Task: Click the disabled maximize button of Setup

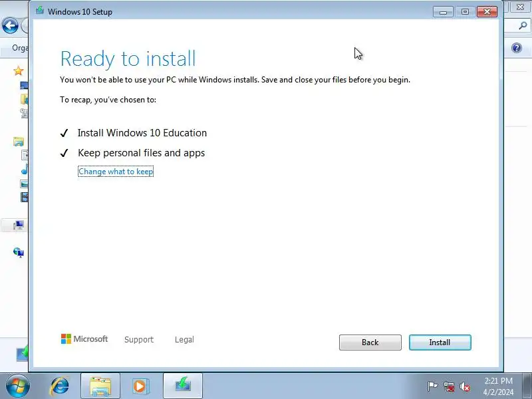Action: pos(465,12)
